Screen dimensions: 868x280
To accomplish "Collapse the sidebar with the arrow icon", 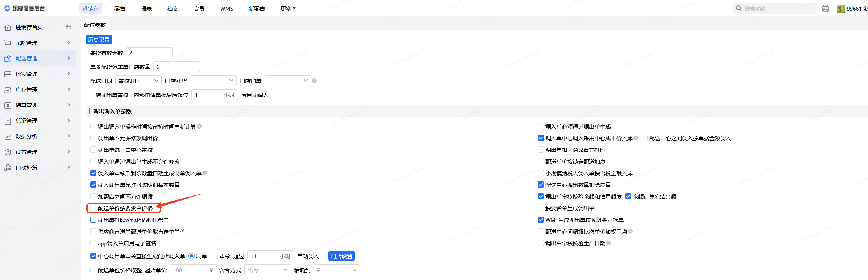I will [x=68, y=27].
